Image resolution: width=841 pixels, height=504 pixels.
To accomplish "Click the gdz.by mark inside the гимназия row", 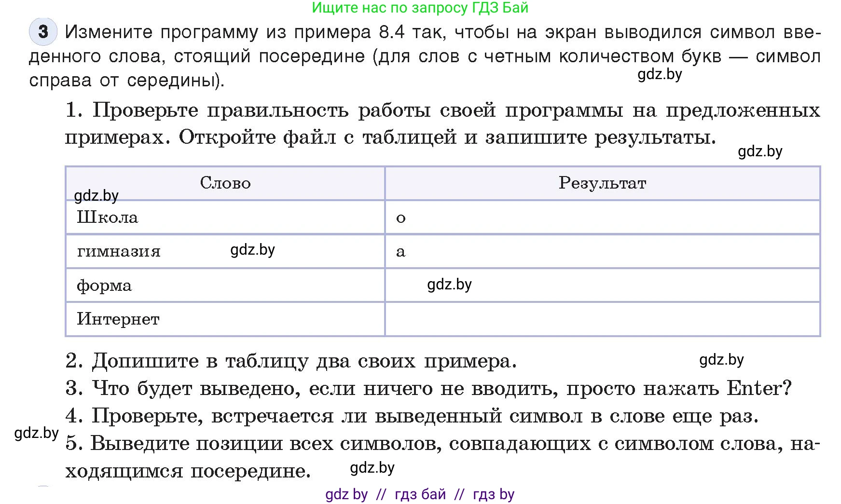I will pyautogui.click(x=253, y=250).
